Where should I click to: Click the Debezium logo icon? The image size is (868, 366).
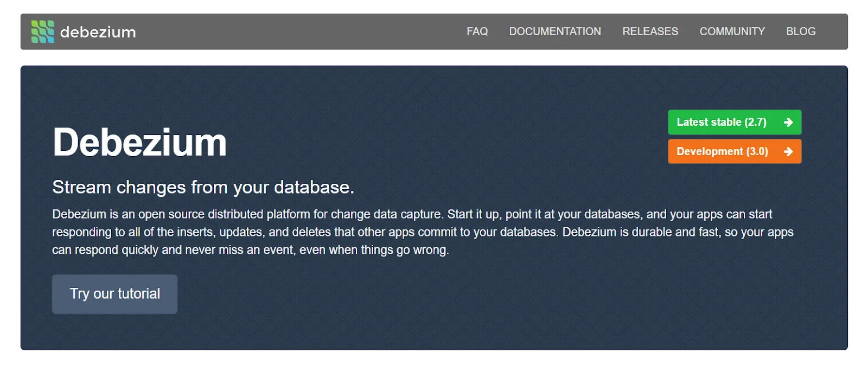43,31
